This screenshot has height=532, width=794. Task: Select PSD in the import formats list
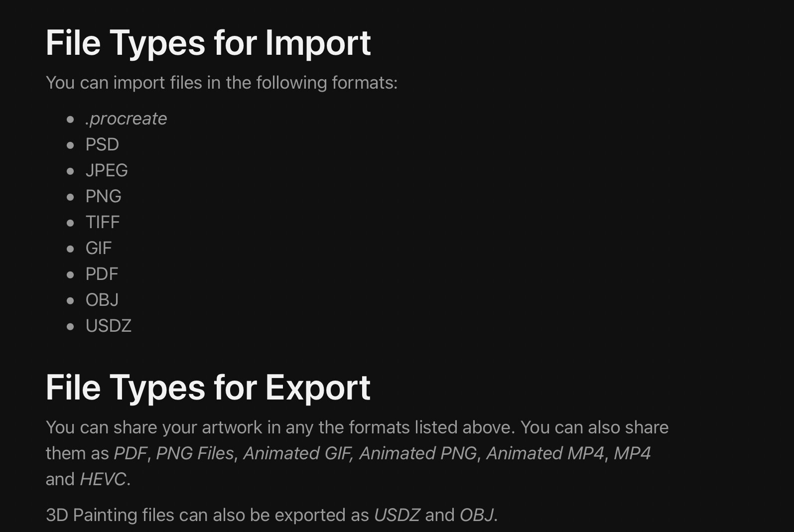102,144
